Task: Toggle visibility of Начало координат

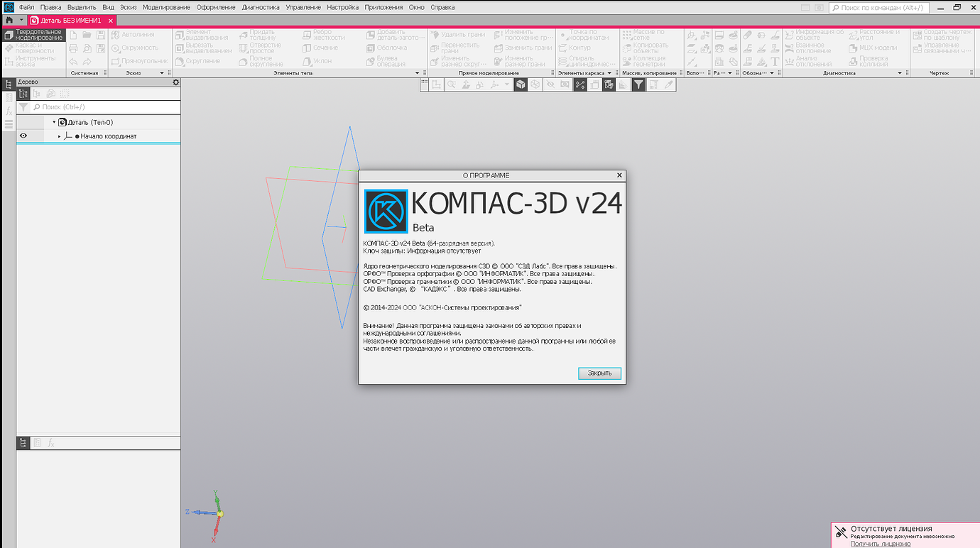Action: (x=23, y=136)
